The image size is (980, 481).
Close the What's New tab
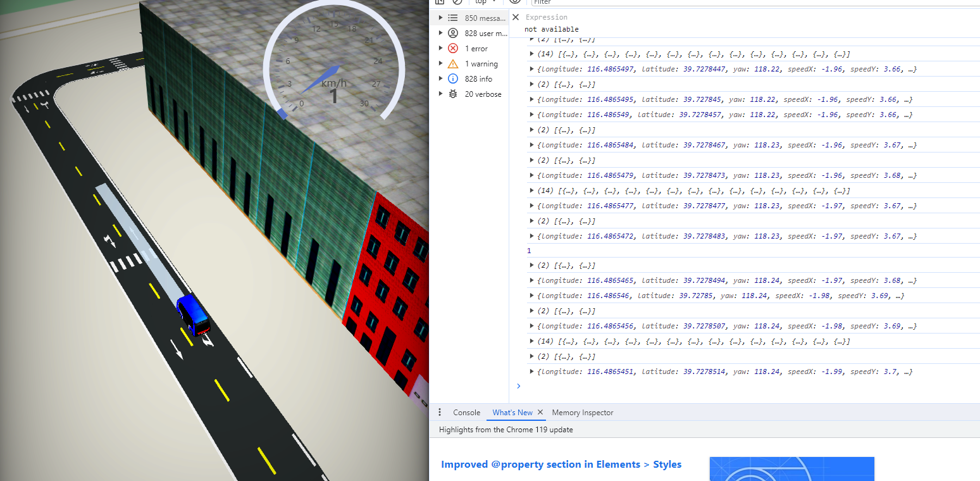pyautogui.click(x=540, y=412)
